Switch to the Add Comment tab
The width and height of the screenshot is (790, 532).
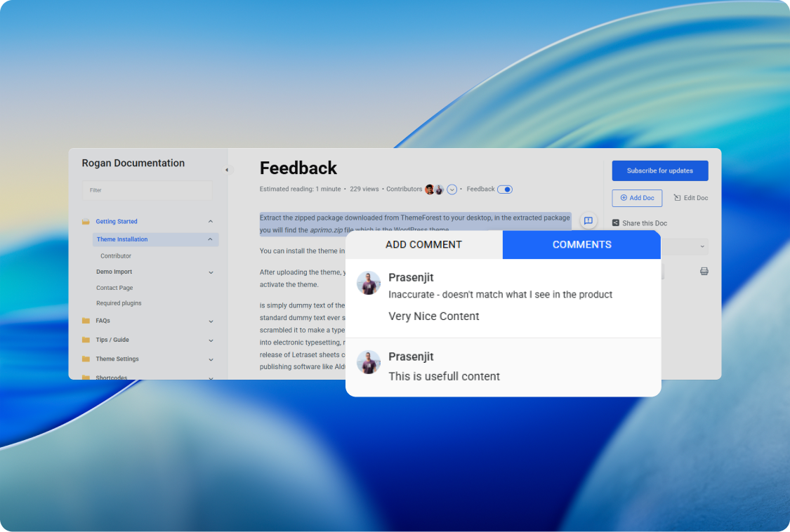pyautogui.click(x=423, y=245)
